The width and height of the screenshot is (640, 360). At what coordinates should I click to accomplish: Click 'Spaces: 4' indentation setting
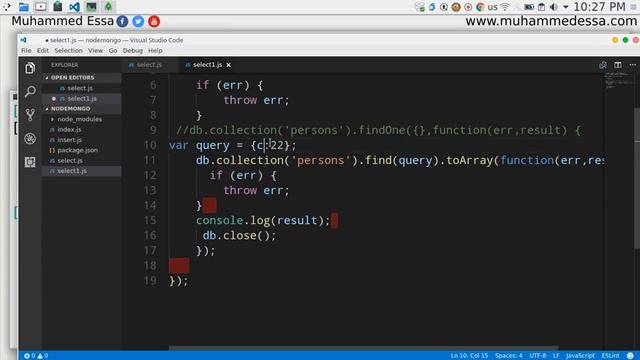pyautogui.click(x=509, y=356)
